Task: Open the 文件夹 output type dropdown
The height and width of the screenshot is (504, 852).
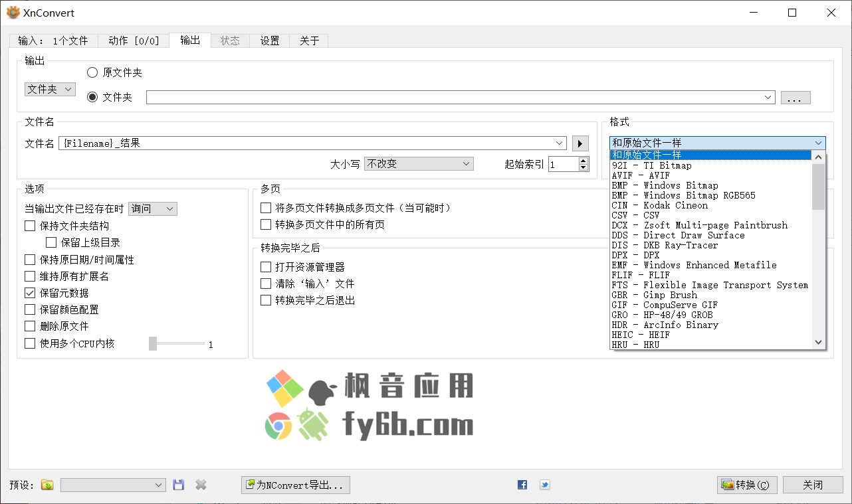Action: (x=51, y=89)
